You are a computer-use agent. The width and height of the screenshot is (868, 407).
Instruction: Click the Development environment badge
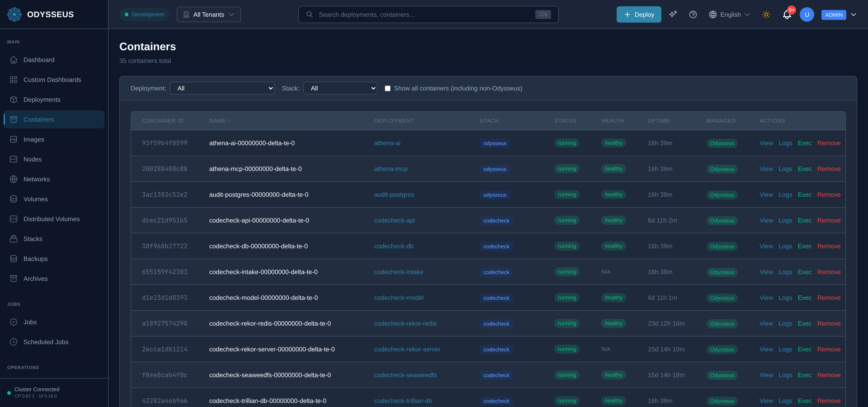click(144, 14)
